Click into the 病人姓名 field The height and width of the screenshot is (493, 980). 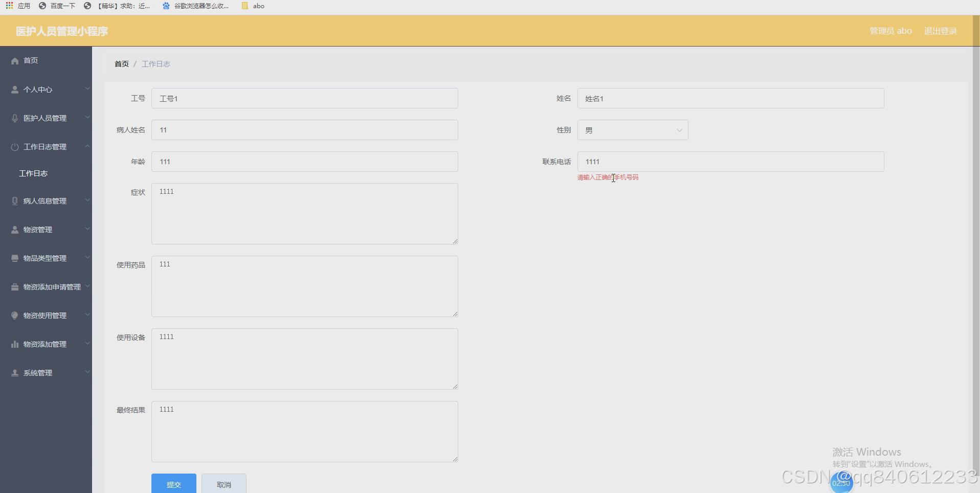[x=305, y=130]
